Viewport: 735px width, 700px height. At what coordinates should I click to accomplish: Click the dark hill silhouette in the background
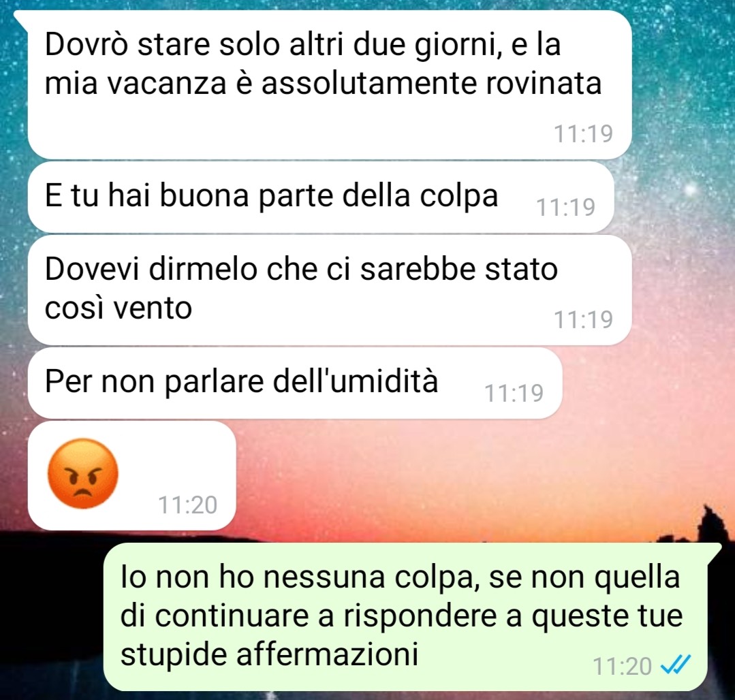52,609
